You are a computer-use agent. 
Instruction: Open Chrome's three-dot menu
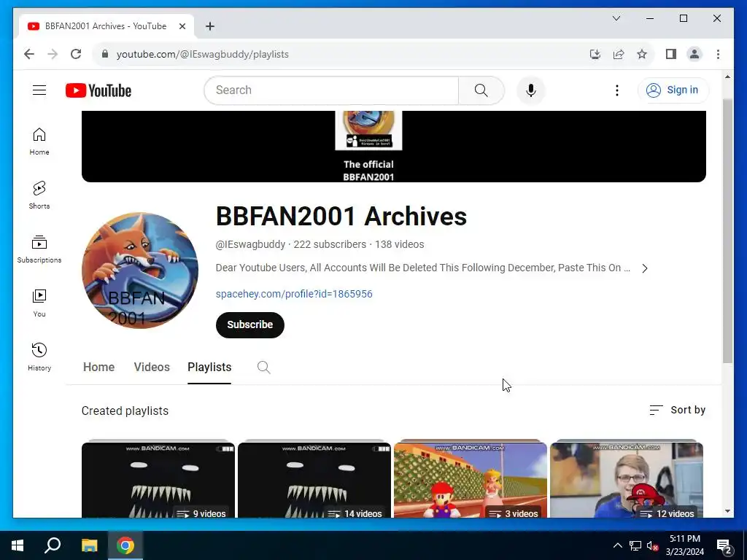click(x=718, y=54)
